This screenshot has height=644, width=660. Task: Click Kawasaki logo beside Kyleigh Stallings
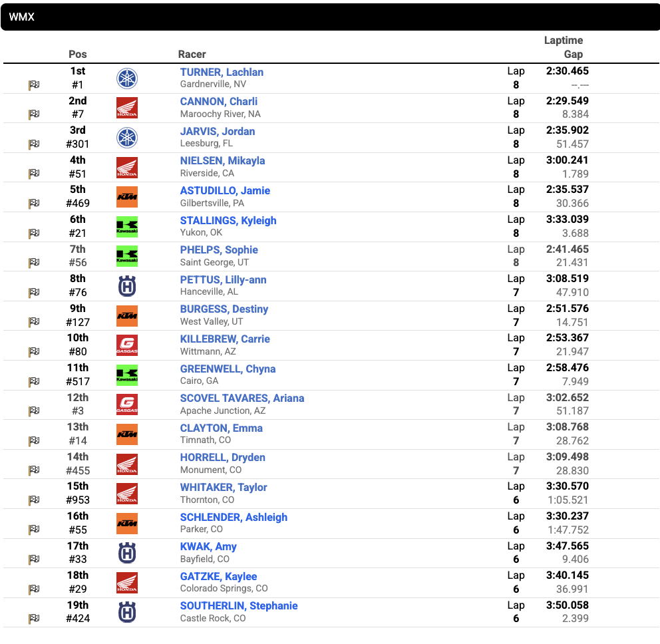click(x=126, y=227)
